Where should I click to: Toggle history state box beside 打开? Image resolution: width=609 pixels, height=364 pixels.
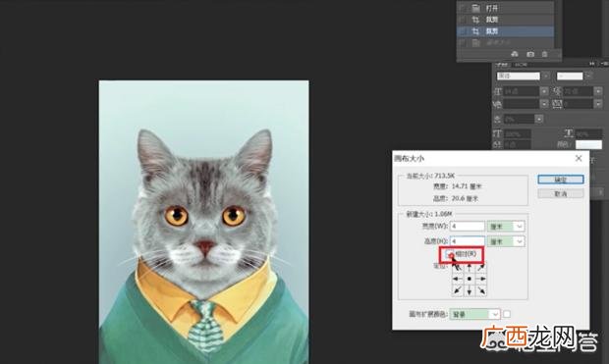463,8
